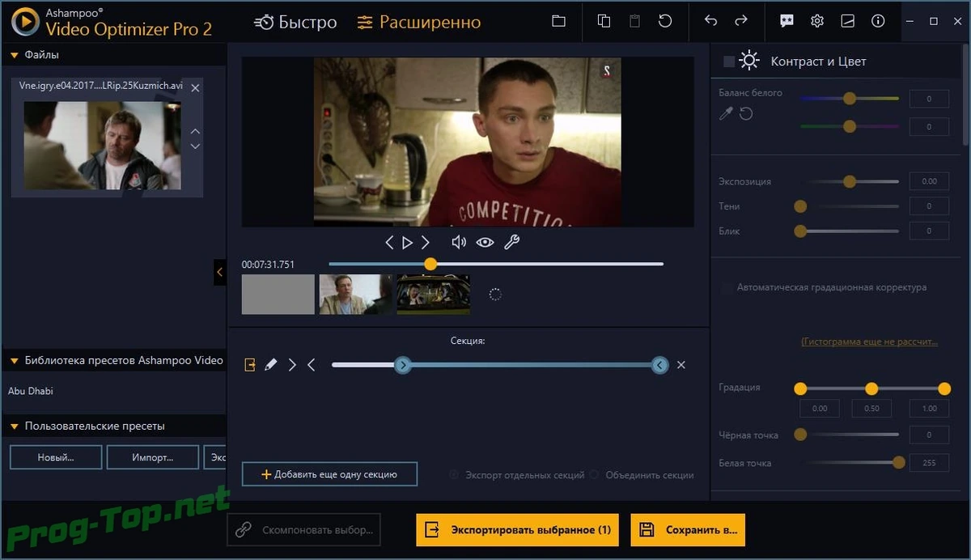Click the Белая точка value field 255
Screen dimensions: 971x560
929,463
